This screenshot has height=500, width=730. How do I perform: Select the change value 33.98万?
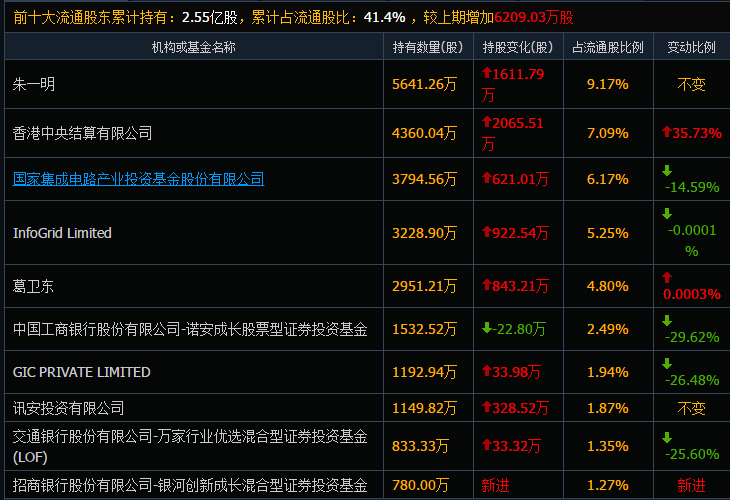[511, 372]
